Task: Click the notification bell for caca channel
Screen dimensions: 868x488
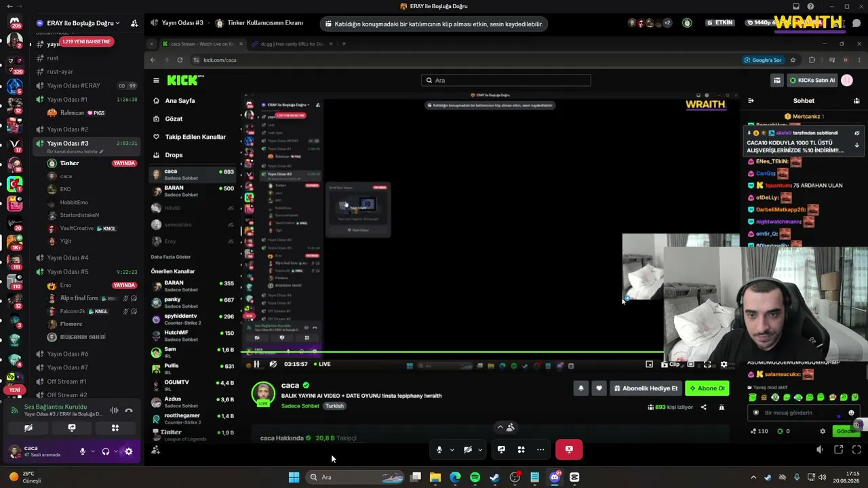Action: [x=581, y=388]
